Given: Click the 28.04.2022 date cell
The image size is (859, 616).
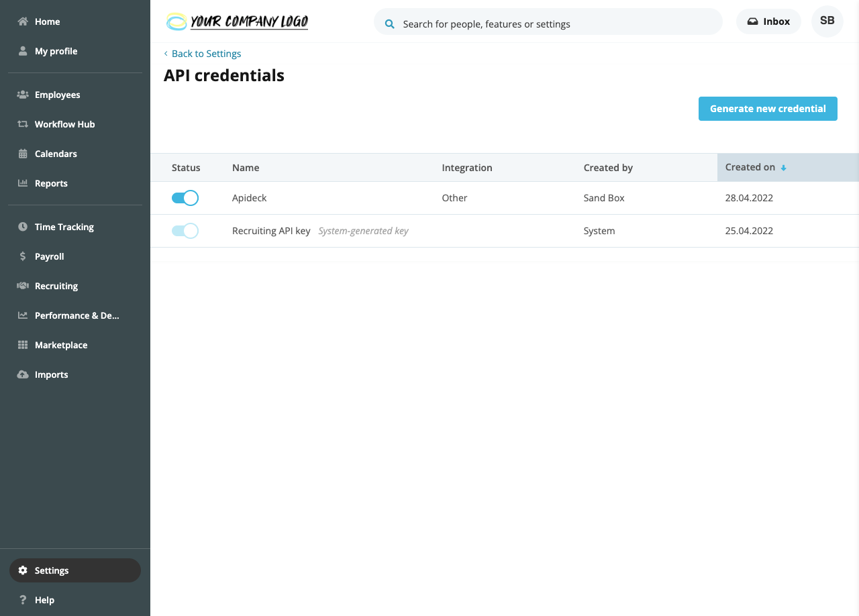Looking at the screenshot, I should [749, 198].
